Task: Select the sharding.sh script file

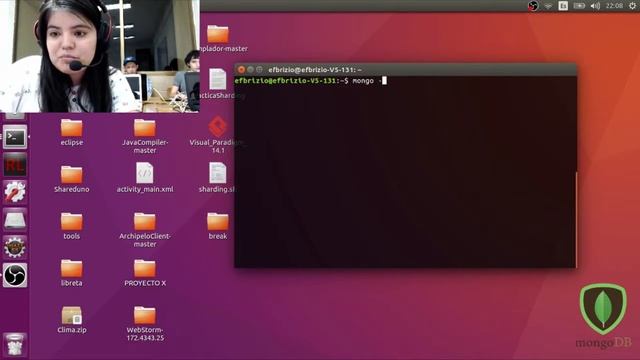Action: point(218,178)
